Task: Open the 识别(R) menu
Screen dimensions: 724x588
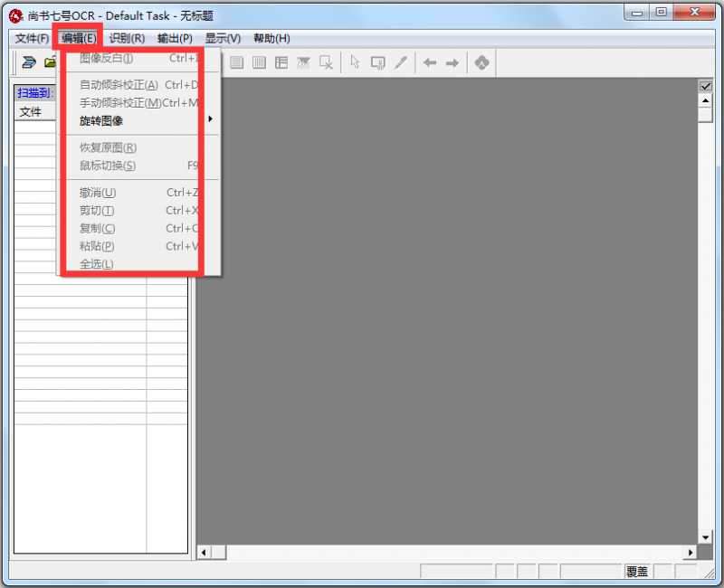Action: [x=127, y=38]
